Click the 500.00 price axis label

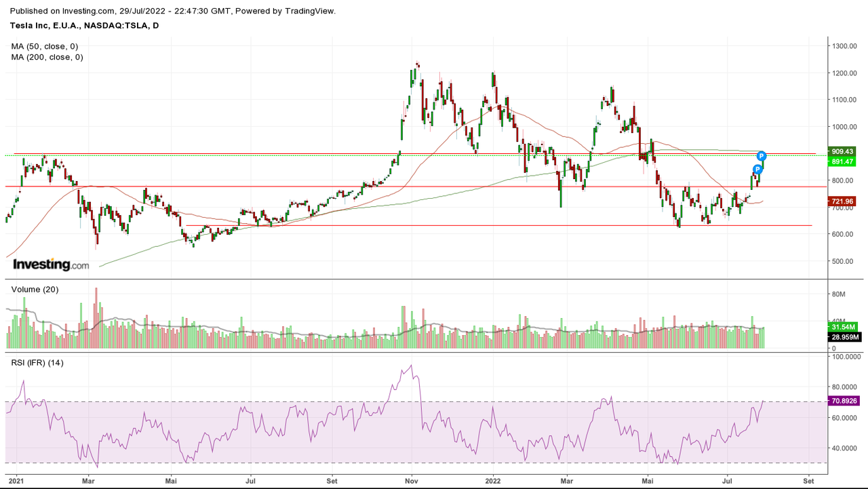[843, 261]
